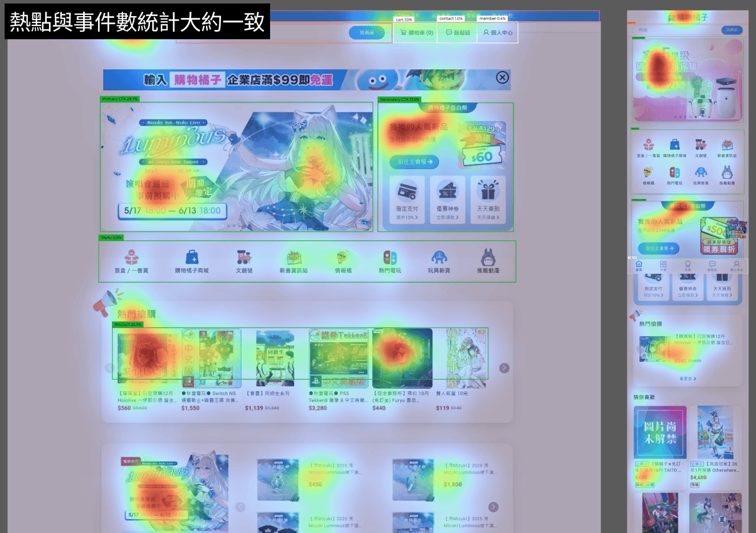Select 玩具新貨 in desktop menu
The width and height of the screenshot is (756, 533).
[439, 261]
